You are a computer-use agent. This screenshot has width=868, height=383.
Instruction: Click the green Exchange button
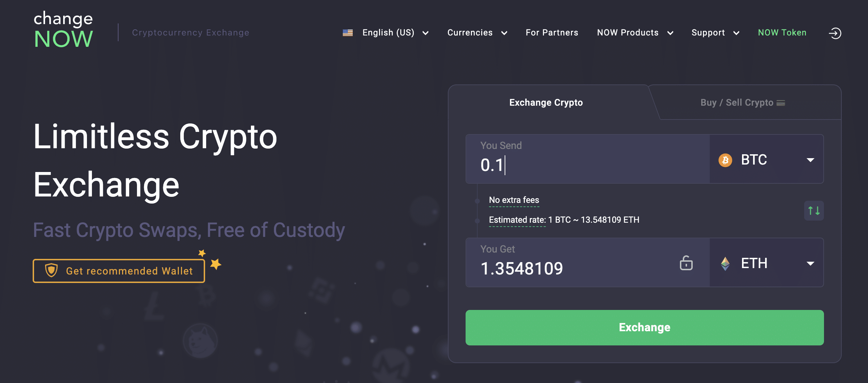pyautogui.click(x=644, y=327)
